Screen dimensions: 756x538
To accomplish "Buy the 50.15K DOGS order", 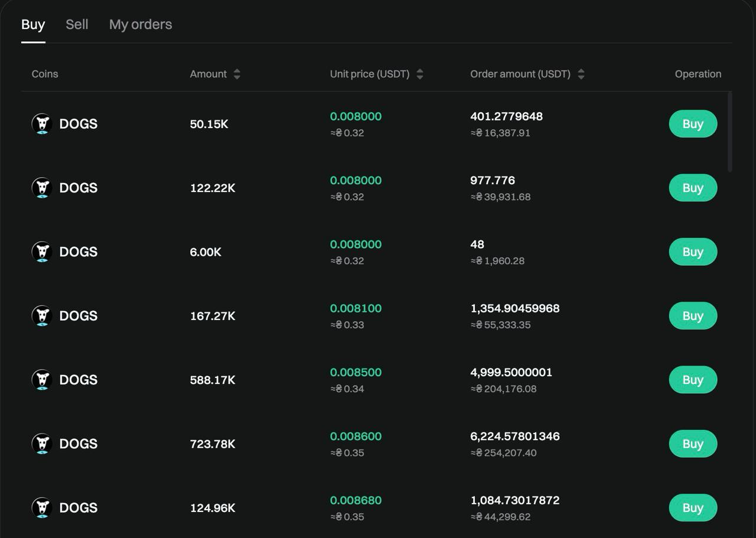I will (x=693, y=124).
